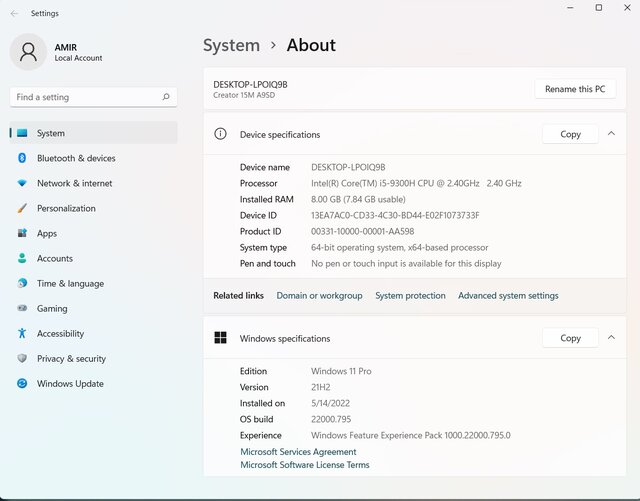Click the Bluetooth icon in sidebar

[x=22, y=158]
